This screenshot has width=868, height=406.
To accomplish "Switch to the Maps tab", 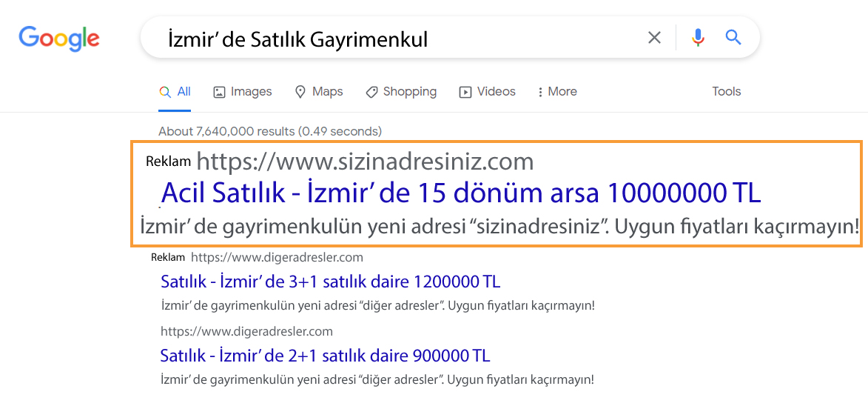I will coord(319,92).
